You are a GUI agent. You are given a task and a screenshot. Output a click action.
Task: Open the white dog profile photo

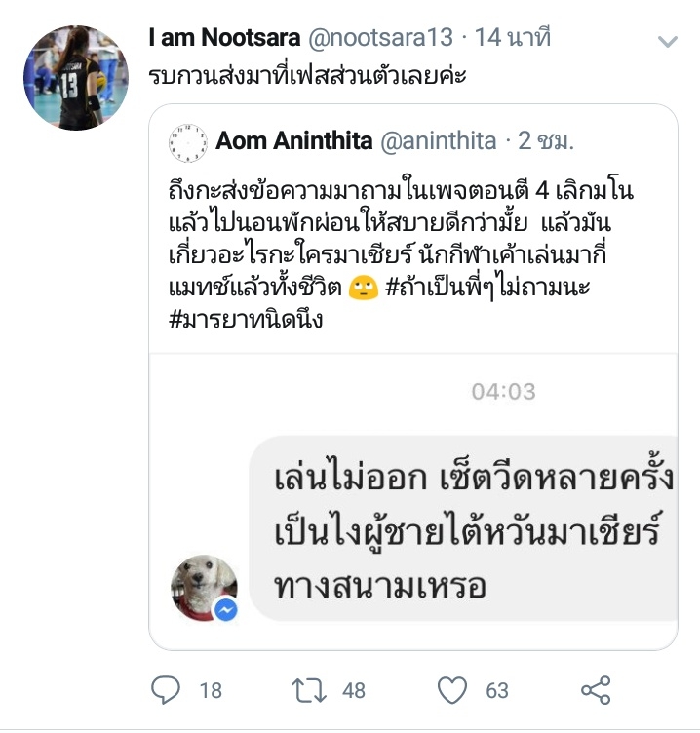tap(204, 588)
